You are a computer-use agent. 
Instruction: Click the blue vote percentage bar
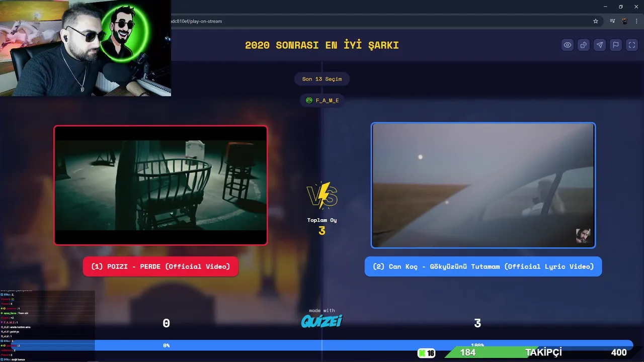(x=322, y=345)
